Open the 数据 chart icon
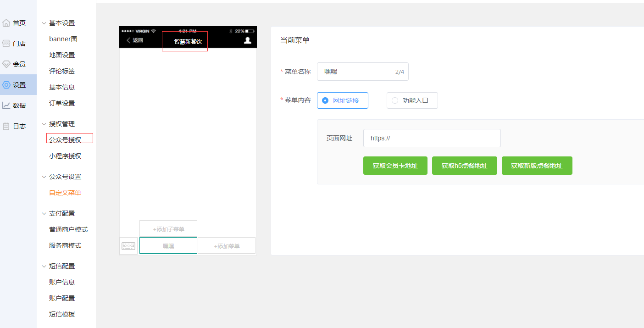This screenshot has height=328, width=644. (6, 106)
